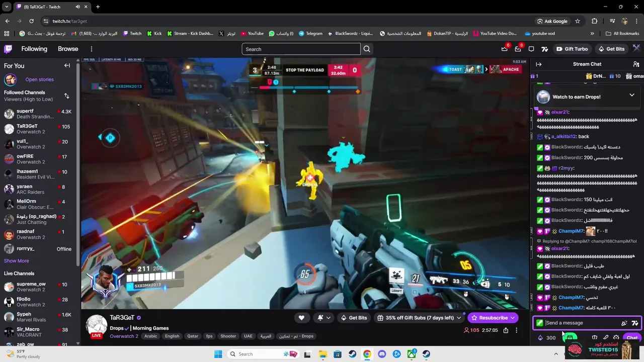Show more bookmarks overflow chevron

592,34
